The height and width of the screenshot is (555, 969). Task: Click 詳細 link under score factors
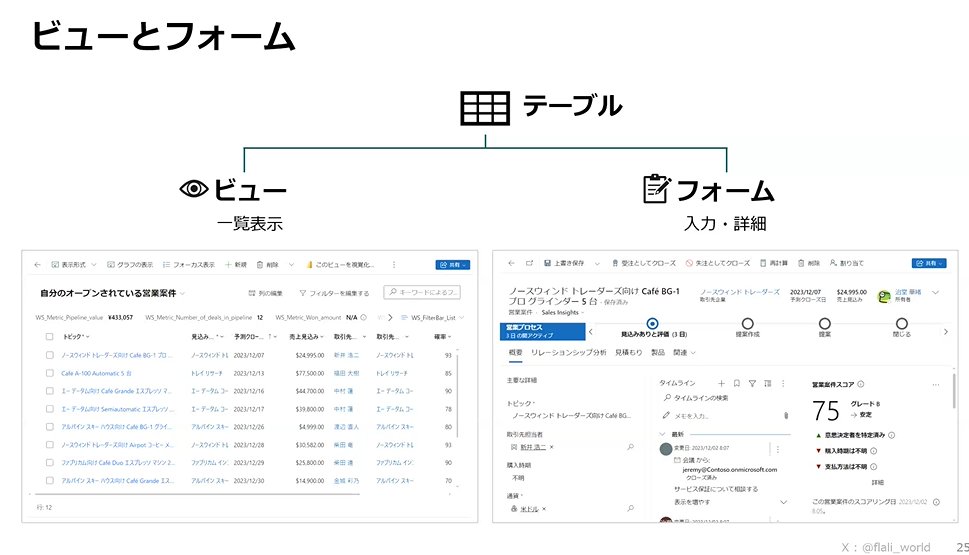[x=877, y=482]
